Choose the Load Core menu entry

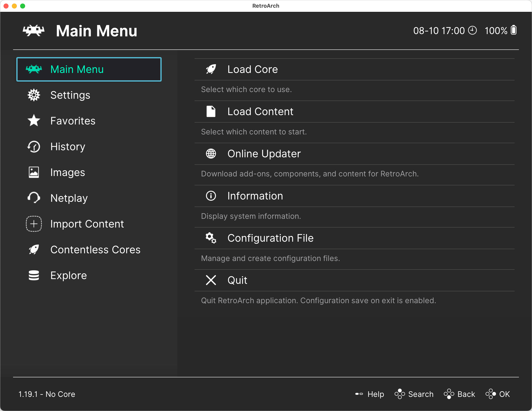pos(354,69)
